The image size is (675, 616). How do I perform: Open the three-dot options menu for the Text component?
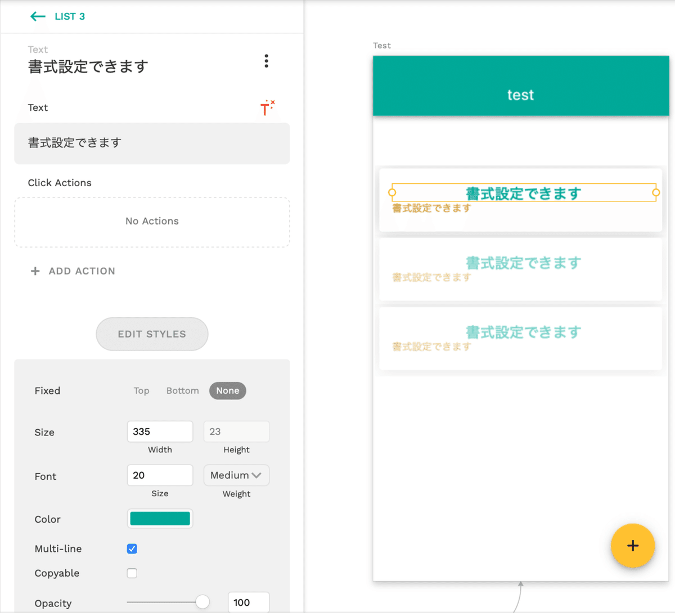click(x=266, y=61)
